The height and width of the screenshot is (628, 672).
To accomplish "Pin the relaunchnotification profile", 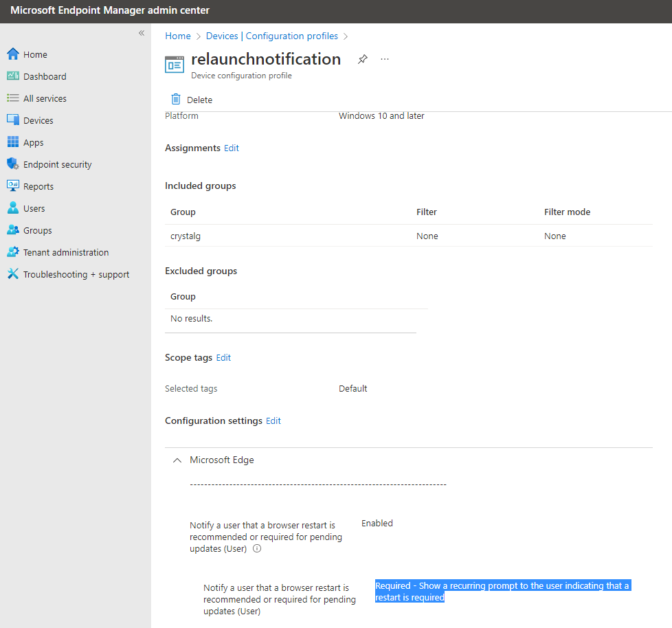I will click(x=362, y=59).
